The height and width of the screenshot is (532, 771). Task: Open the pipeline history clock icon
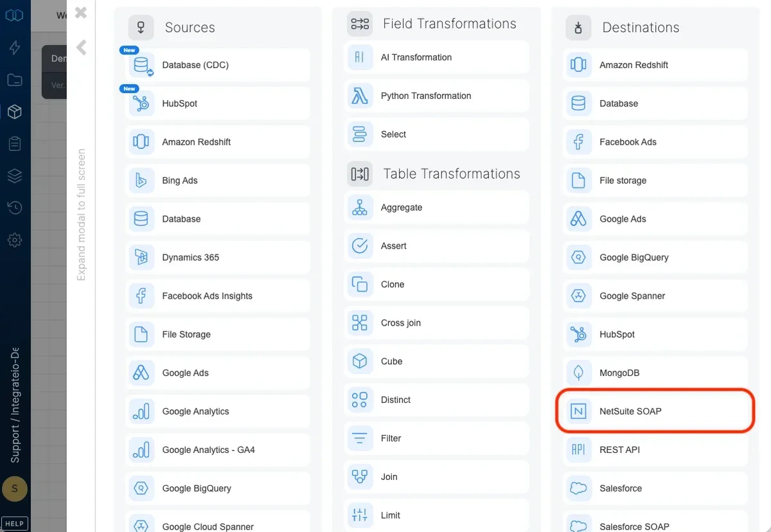pyautogui.click(x=14, y=208)
